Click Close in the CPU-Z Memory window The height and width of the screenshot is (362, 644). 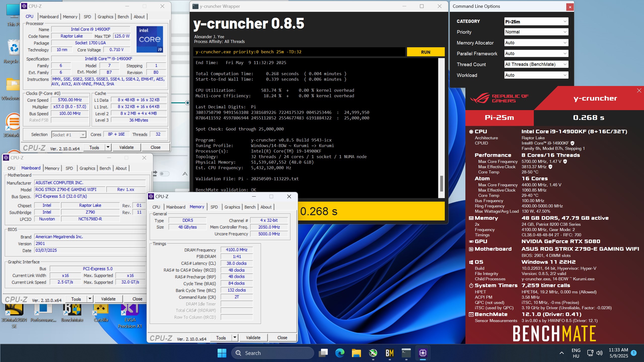click(282, 338)
